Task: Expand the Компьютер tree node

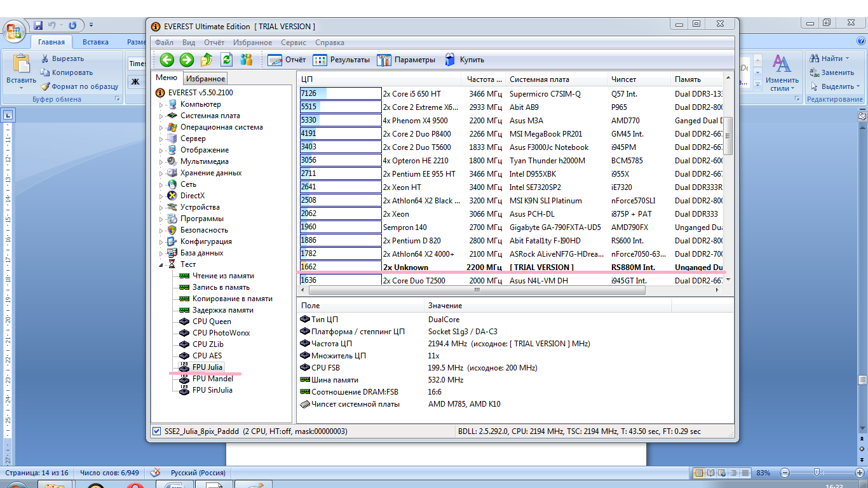Action: click(x=161, y=104)
